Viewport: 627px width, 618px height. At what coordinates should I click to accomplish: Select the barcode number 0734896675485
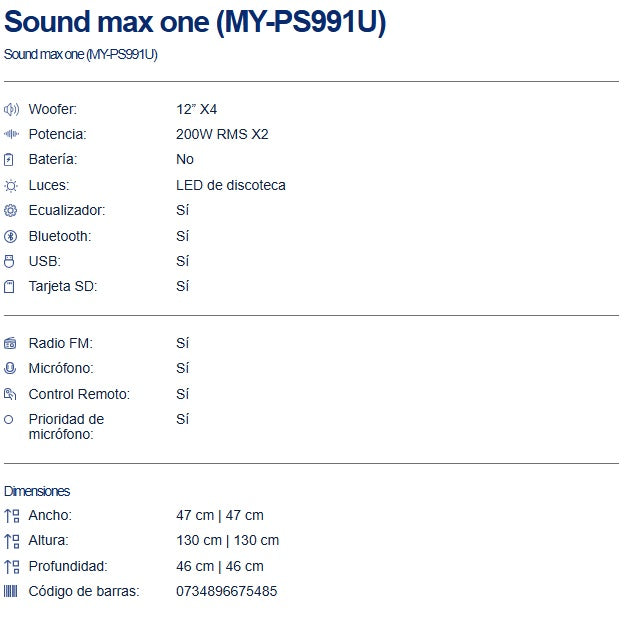point(227,591)
